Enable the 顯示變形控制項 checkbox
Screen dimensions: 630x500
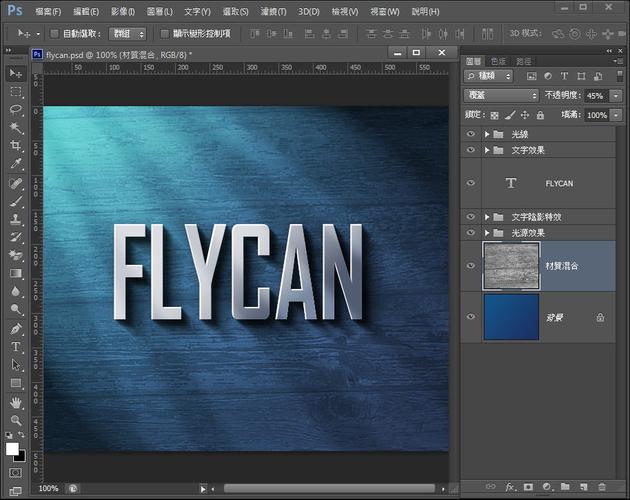[x=164, y=33]
